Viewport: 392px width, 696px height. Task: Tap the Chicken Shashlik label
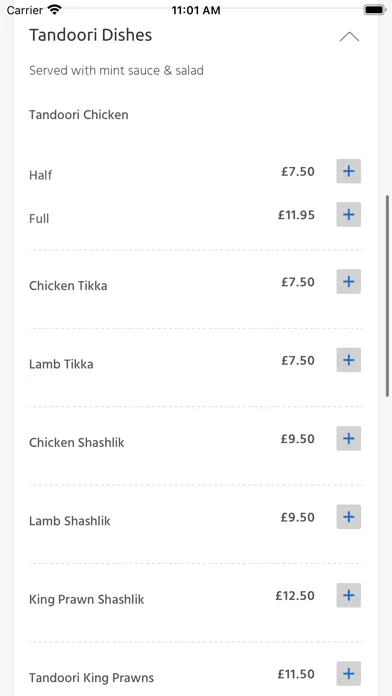77,443
